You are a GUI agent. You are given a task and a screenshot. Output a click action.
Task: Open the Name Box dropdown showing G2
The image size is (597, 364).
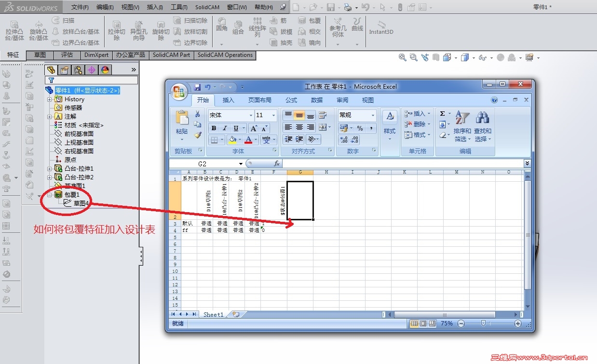point(241,164)
